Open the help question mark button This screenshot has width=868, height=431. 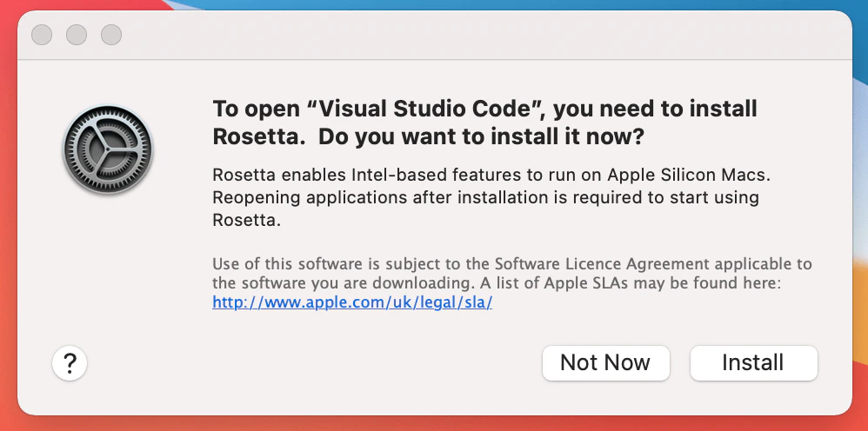(70, 363)
